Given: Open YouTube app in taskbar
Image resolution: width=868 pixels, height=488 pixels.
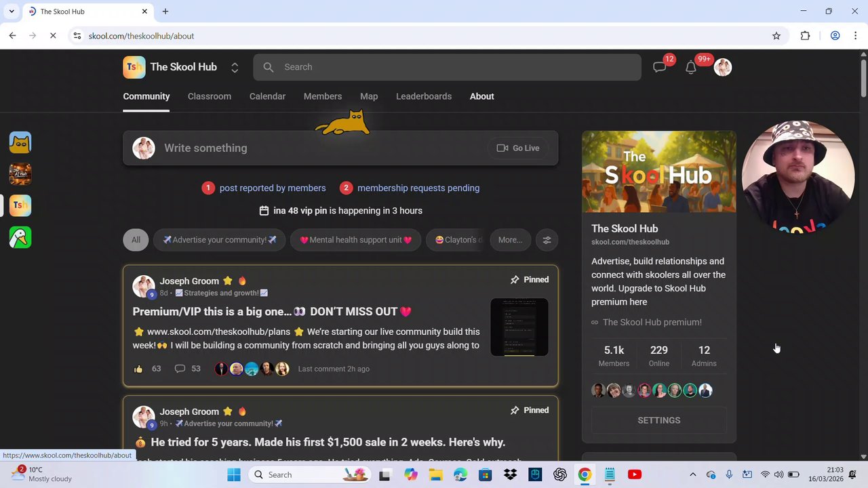Looking at the screenshot, I should (x=635, y=475).
